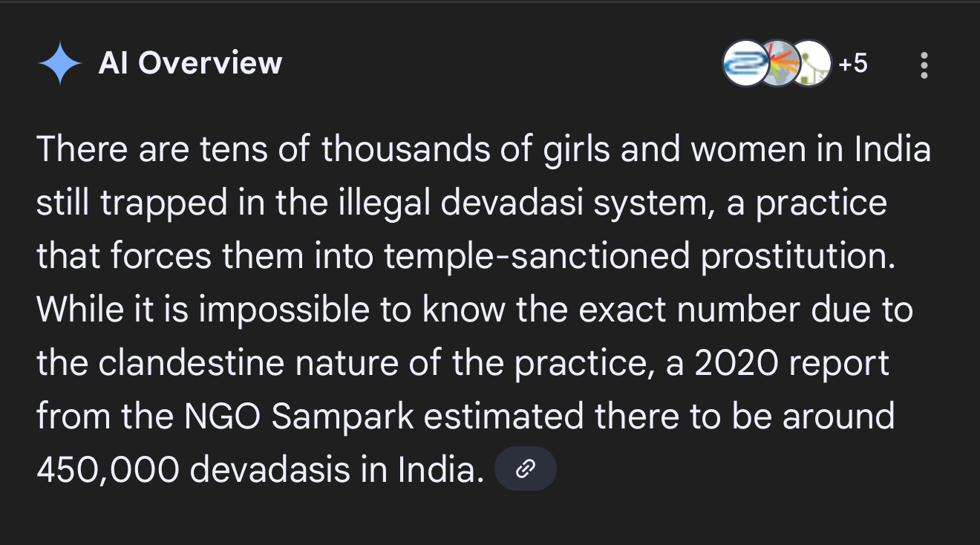Click the source link chip icon
Image resolution: width=980 pixels, height=545 pixels.
coord(526,469)
